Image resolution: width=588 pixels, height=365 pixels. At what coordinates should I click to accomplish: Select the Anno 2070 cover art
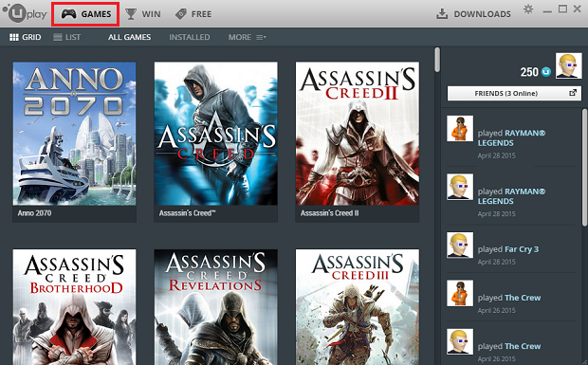pyautogui.click(x=74, y=134)
